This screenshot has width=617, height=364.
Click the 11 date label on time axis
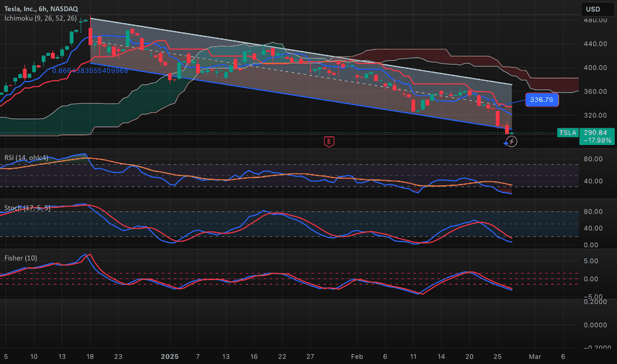click(413, 357)
